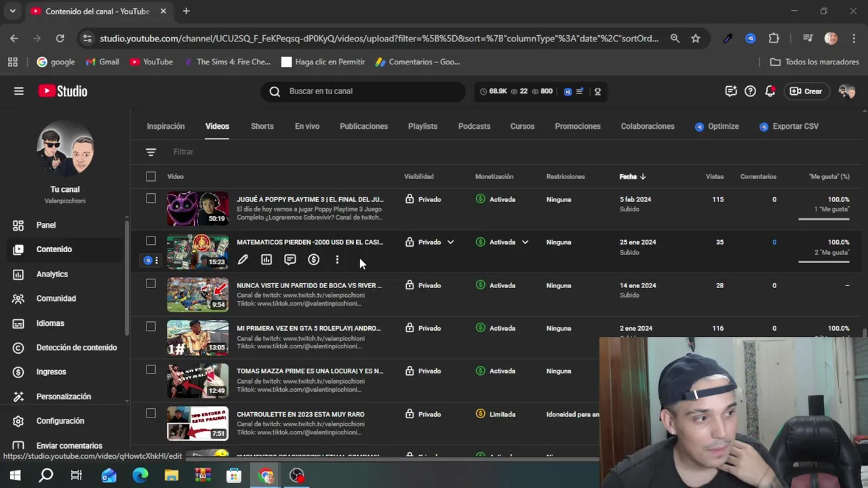This screenshot has height=488, width=868.
Task: Open the notifications bell icon
Action: (x=770, y=91)
